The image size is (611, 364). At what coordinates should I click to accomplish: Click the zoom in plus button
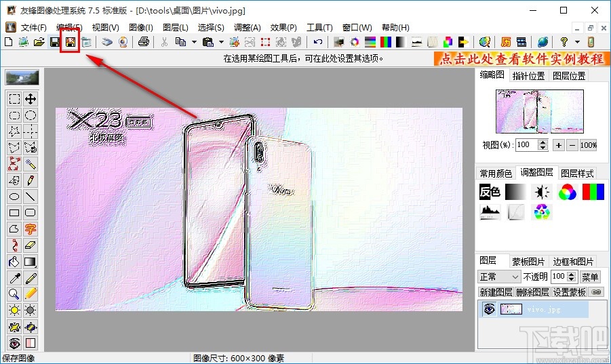click(558, 145)
